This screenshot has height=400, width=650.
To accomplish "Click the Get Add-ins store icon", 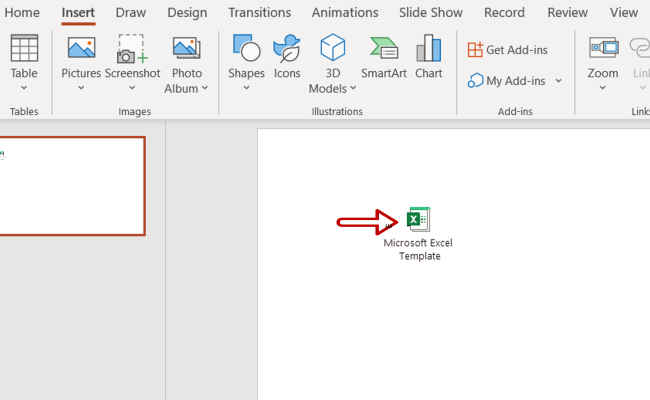I will 475,50.
